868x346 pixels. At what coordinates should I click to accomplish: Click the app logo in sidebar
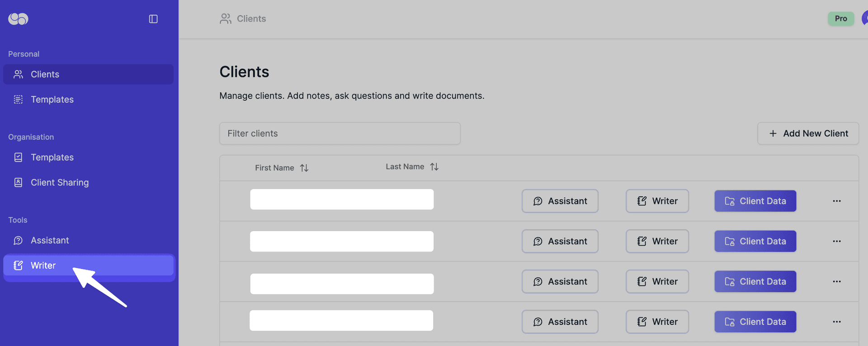[x=18, y=19]
